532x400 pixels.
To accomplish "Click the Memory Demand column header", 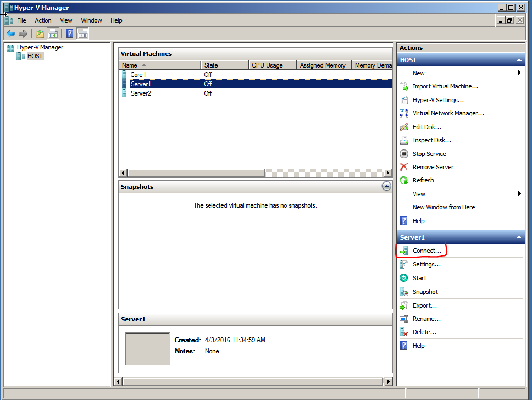I will 372,65.
